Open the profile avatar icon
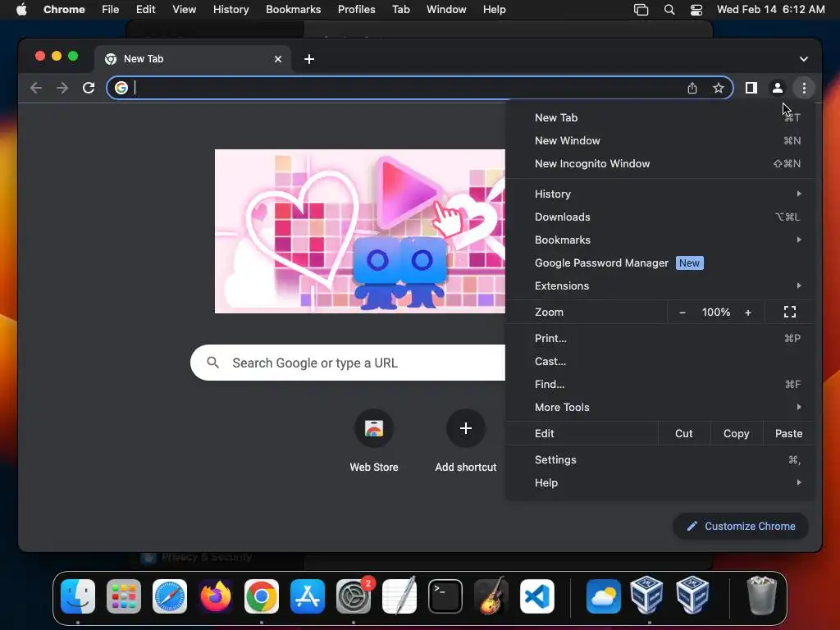Image resolution: width=840 pixels, height=630 pixels. pyautogui.click(x=778, y=88)
